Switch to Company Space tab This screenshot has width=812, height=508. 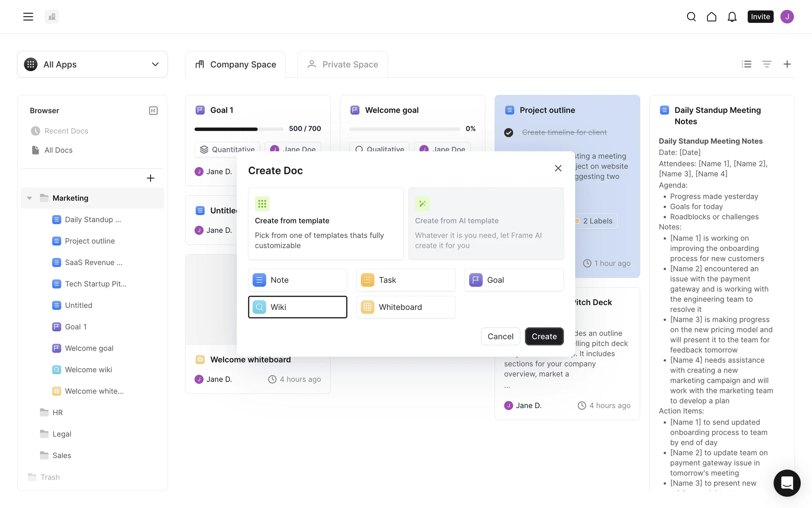[236, 64]
